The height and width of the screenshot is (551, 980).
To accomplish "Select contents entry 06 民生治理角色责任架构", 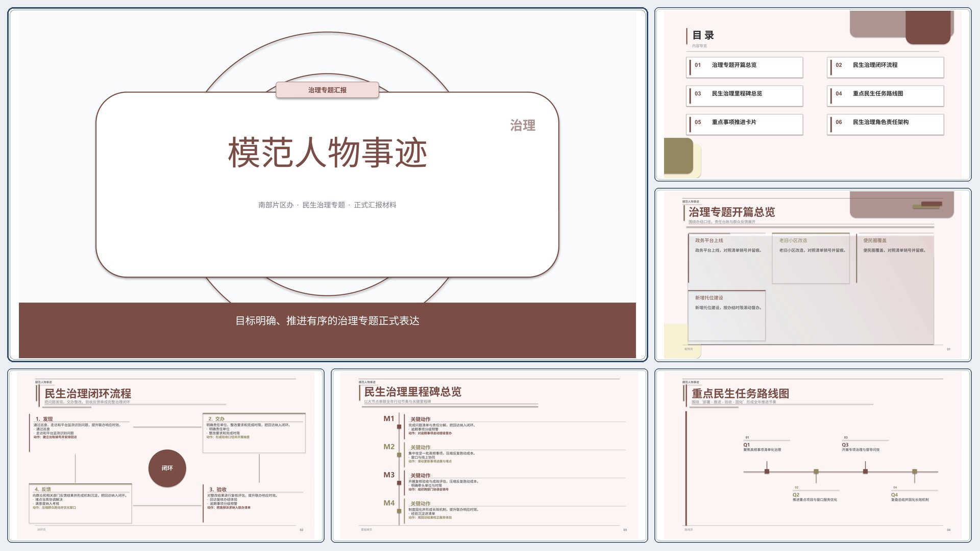I will [886, 124].
